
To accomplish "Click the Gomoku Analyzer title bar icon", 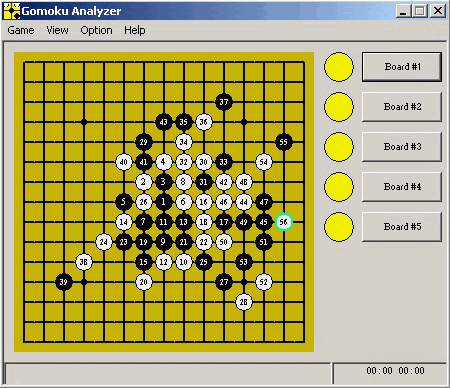I will point(12,11).
